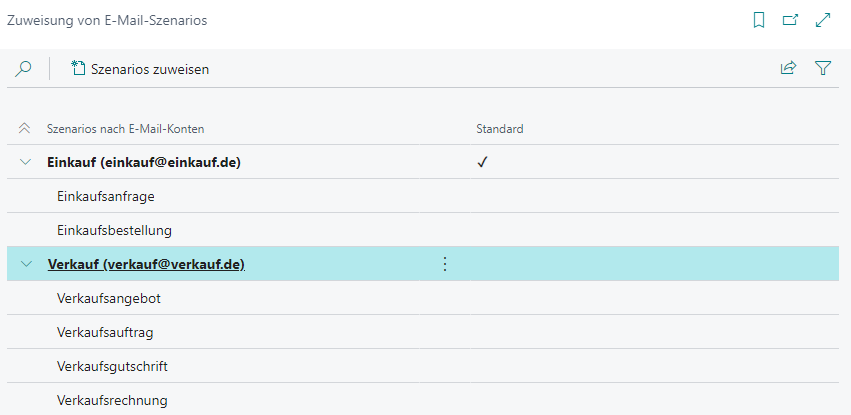Collapse all rows with double chevron
The height and width of the screenshot is (415, 851).
[x=24, y=129]
